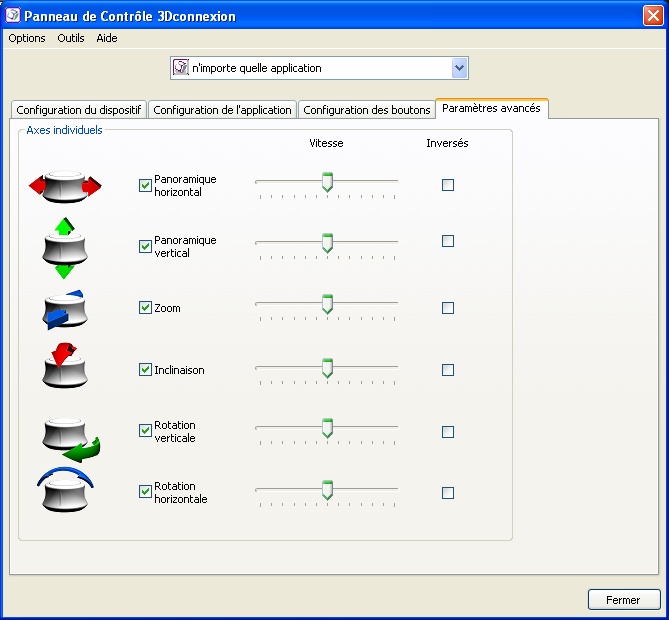Click the Fermer button
The height and width of the screenshot is (620, 669).
(624, 600)
